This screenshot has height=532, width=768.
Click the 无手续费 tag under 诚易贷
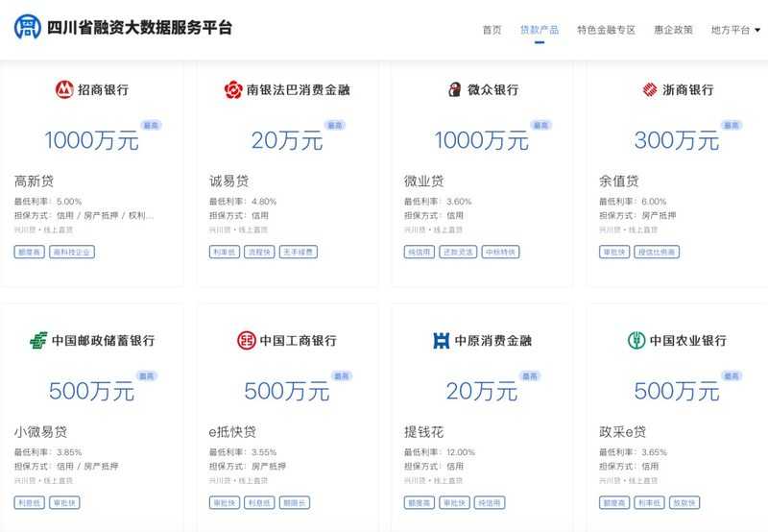tap(298, 252)
